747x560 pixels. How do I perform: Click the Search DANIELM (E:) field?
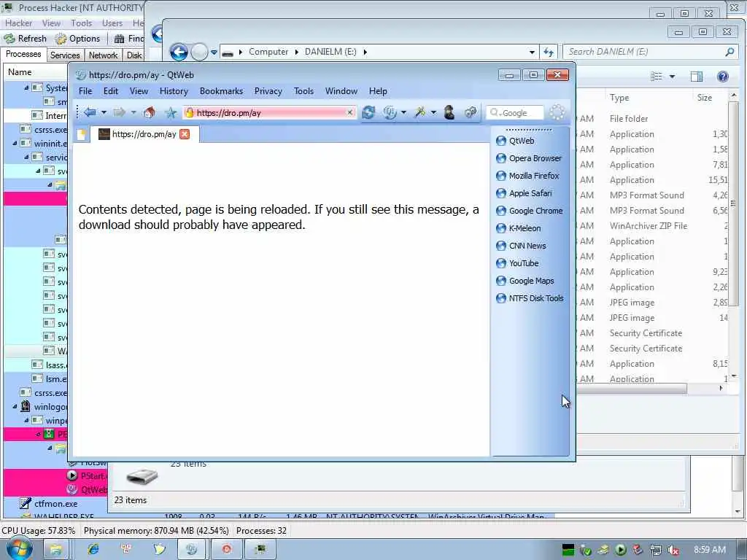pos(650,52)
